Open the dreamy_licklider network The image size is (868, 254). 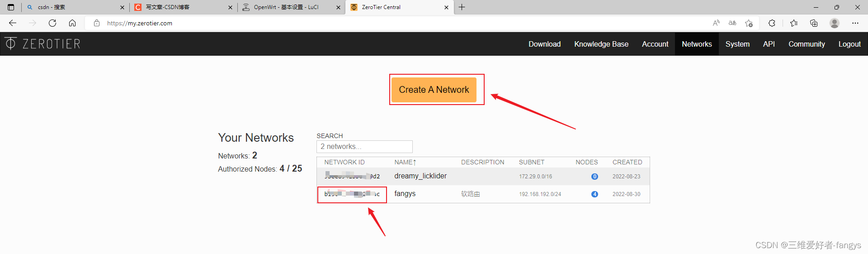pos(420,176)
